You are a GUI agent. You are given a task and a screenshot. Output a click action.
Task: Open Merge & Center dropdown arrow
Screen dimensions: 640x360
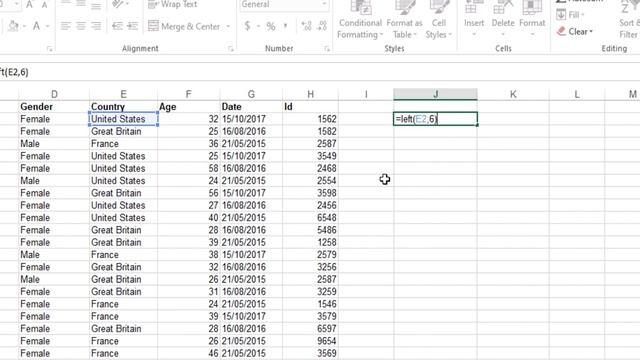pyautogui.click(x=228, y=27)
